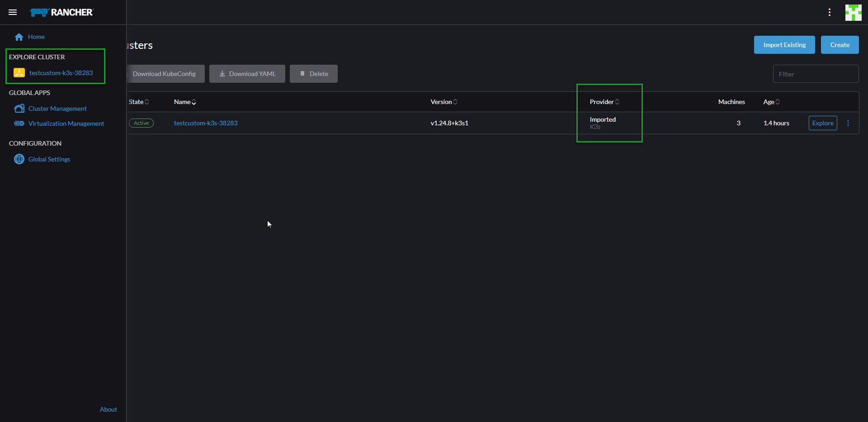
Task: Open Virtualization Management from the sidebar
Action: 66,123
